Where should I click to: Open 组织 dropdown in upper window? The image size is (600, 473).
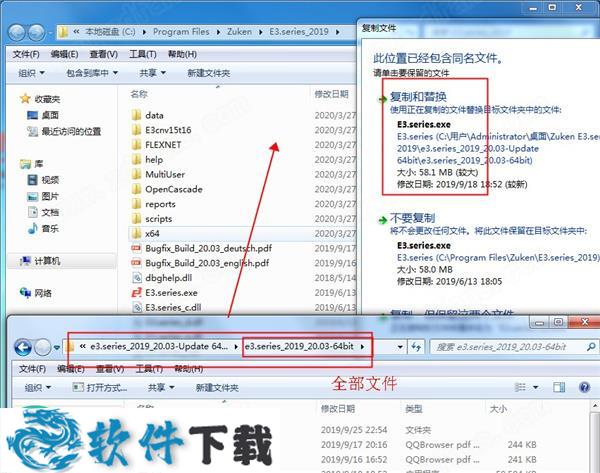(31, 73)
